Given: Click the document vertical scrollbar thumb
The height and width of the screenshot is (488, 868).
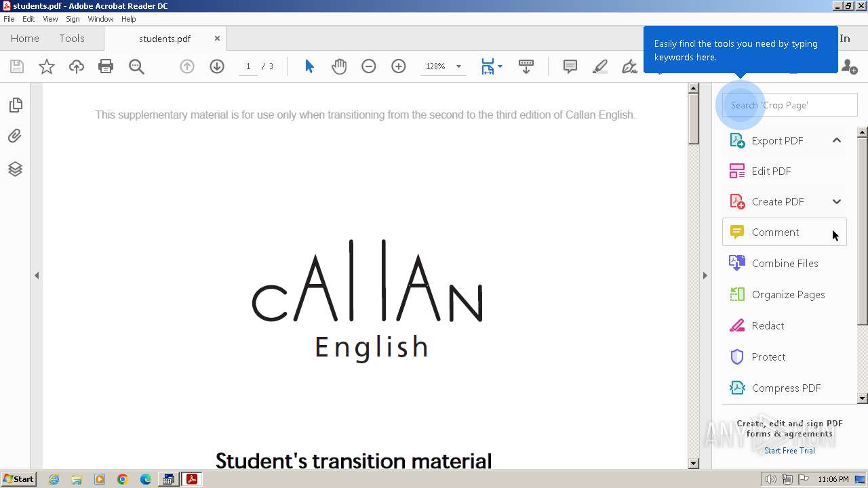Looking at the screenshot, I should click(x=693, y=118).
